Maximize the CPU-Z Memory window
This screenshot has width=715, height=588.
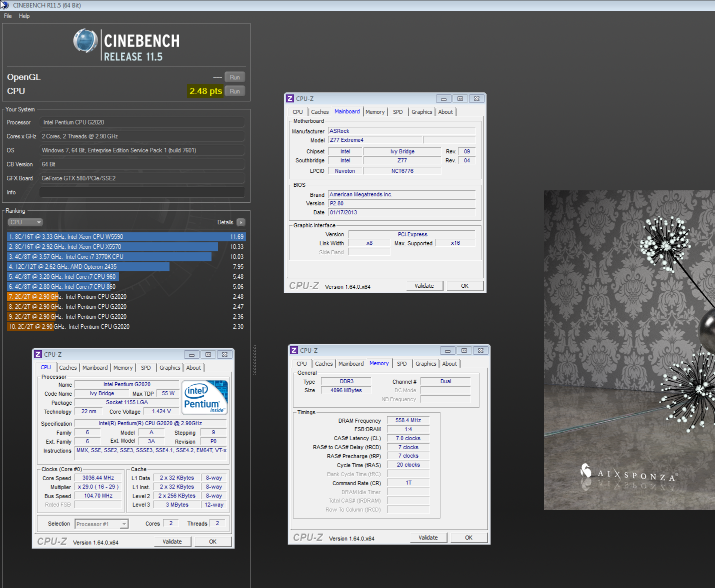coord(464,351)
